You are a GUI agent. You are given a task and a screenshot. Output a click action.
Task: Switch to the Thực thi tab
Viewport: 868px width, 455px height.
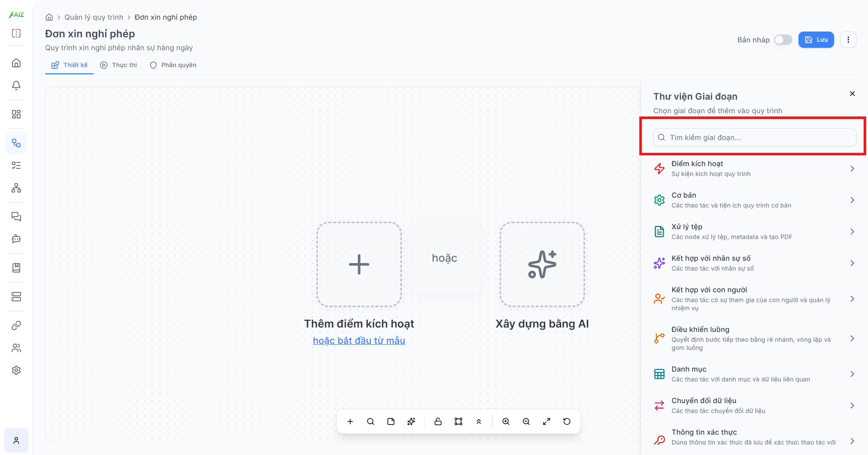(119, 65)
